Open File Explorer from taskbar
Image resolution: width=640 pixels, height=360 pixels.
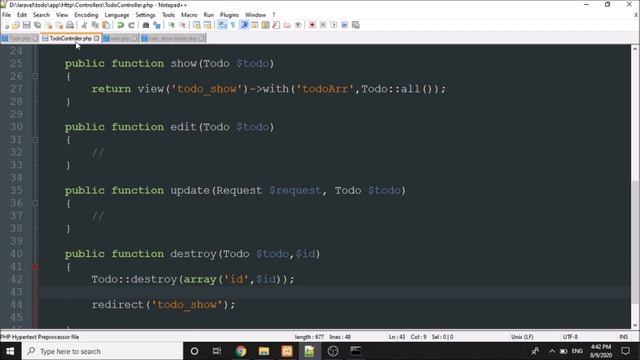[x=264, y=351]
